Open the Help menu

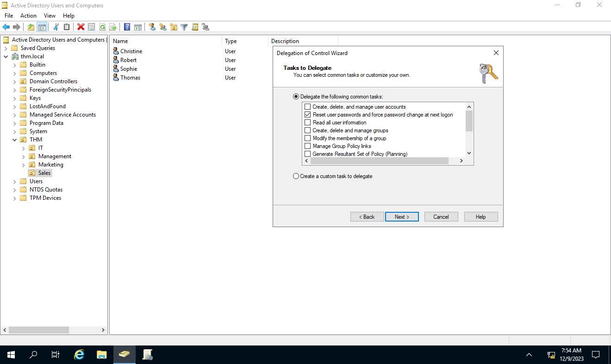pos(69,16)
